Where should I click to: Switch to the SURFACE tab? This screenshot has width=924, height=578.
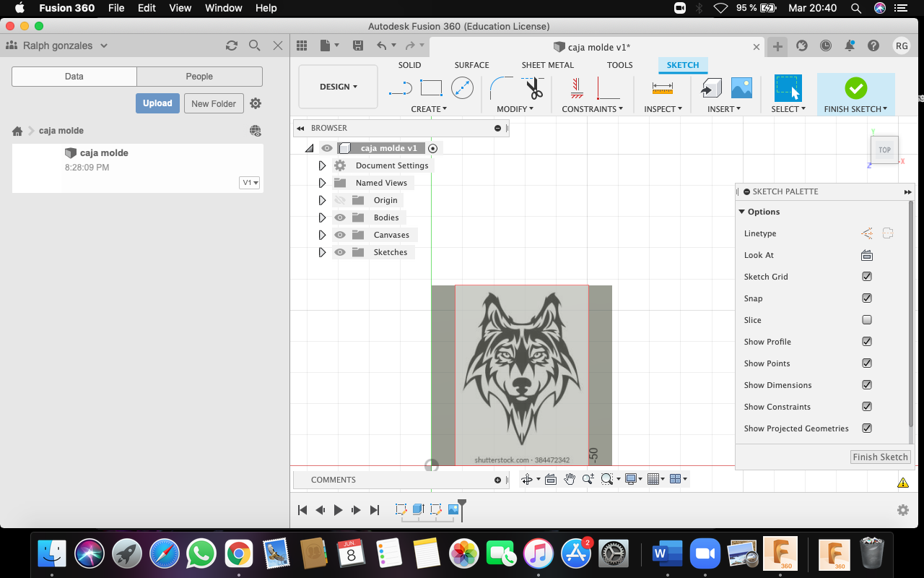click(x=471, y=65)
